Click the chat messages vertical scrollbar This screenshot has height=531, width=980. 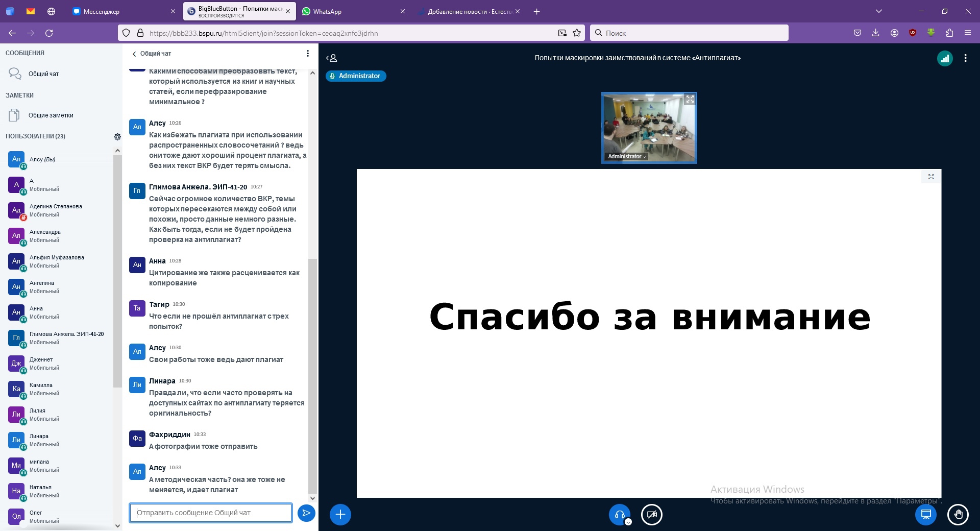point(312,375)
